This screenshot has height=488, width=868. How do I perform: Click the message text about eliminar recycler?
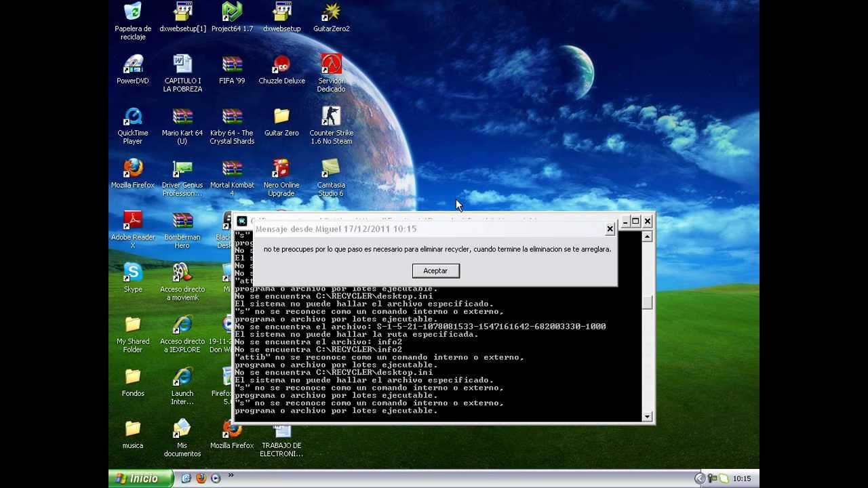click(437, 249)
